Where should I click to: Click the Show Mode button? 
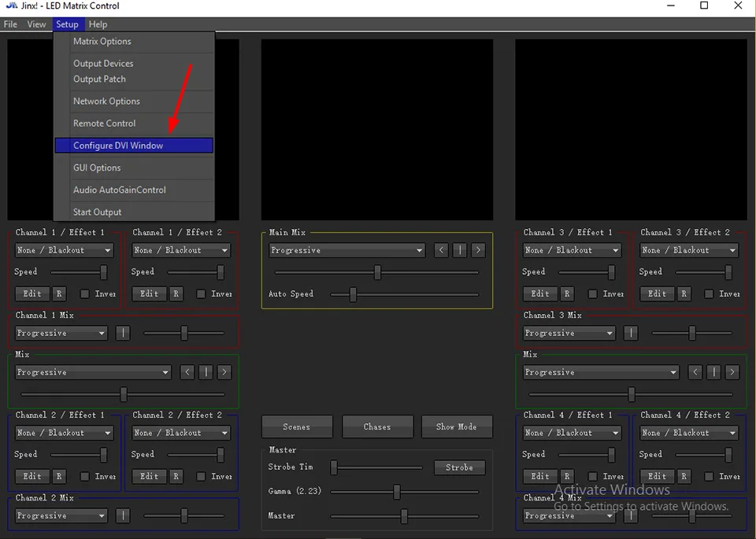(x=457, y=426)
